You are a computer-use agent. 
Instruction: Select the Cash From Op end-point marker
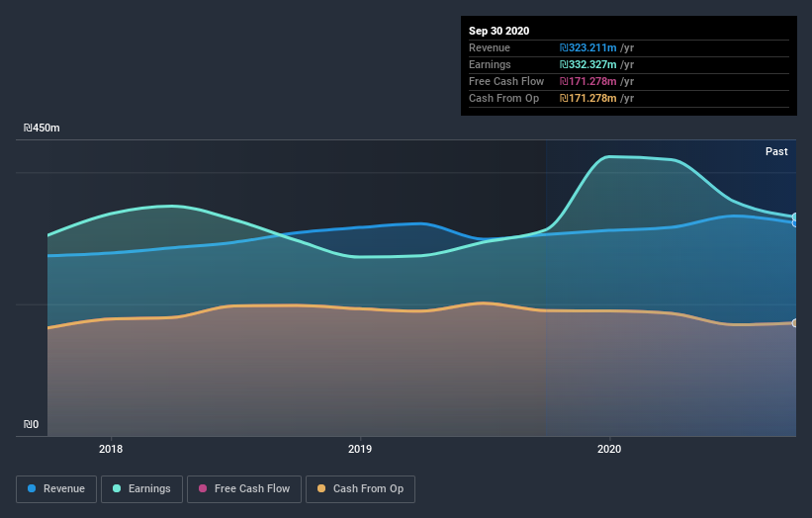coord(795,323)
